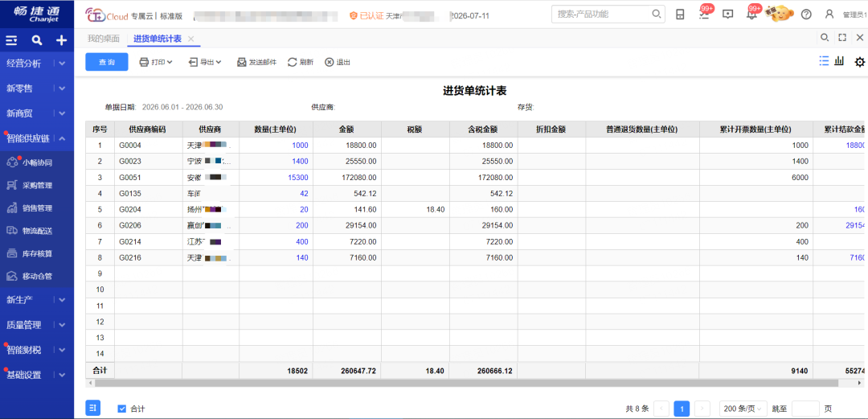Switch to chart view mode
This screenshot has width=868, height=419.
click(839, 61)
